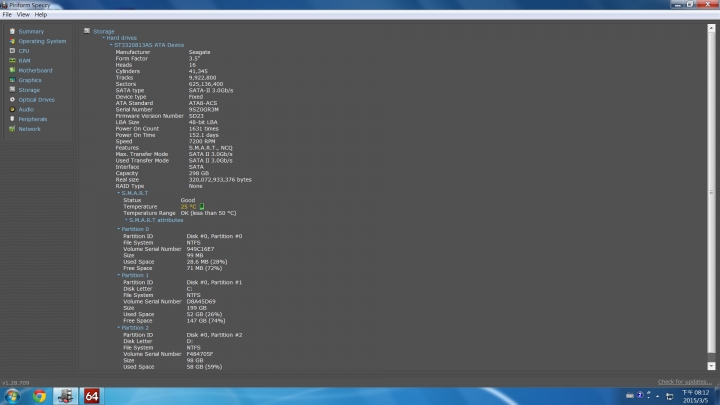The height and width of the screenshot is (405, 720).
Task: Click the Optical Drives sidebar icon
Action: click(12, 99)
